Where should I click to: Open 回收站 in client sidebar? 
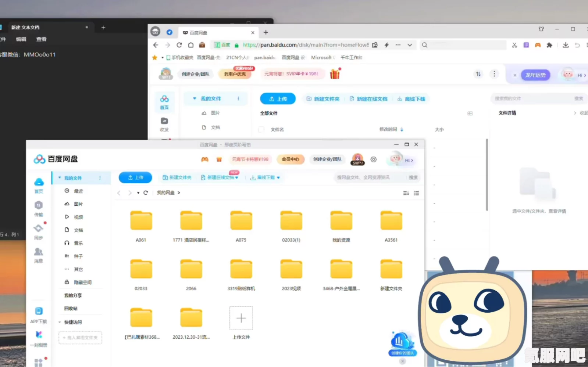coord(71,309)
